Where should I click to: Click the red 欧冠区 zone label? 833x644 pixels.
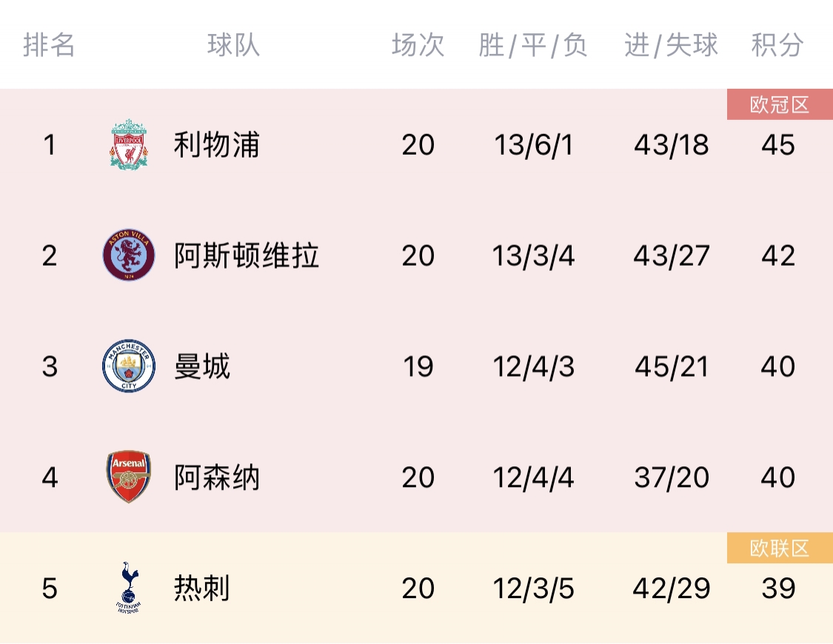(780, 104)
